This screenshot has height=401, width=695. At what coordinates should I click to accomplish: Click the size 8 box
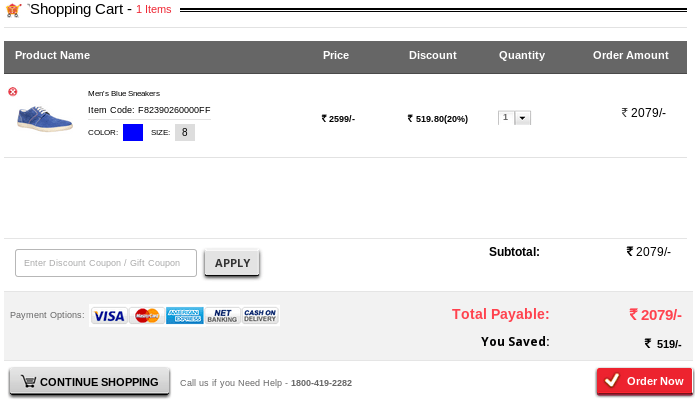click(185, 132)
